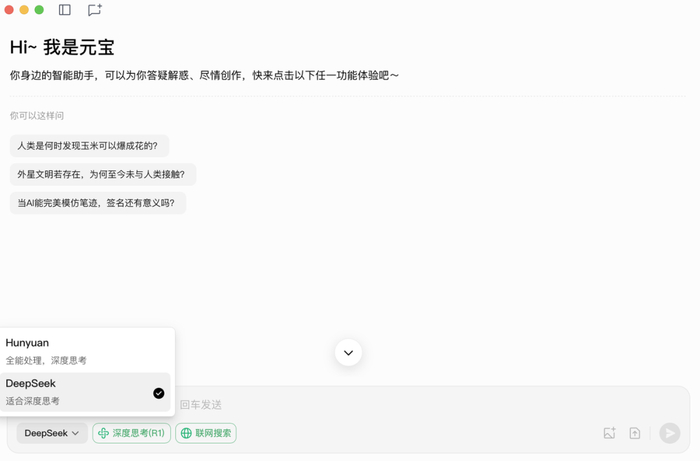Click the atom icon in 深度思考(R1)
700x461 pixels.
point(103,433)
